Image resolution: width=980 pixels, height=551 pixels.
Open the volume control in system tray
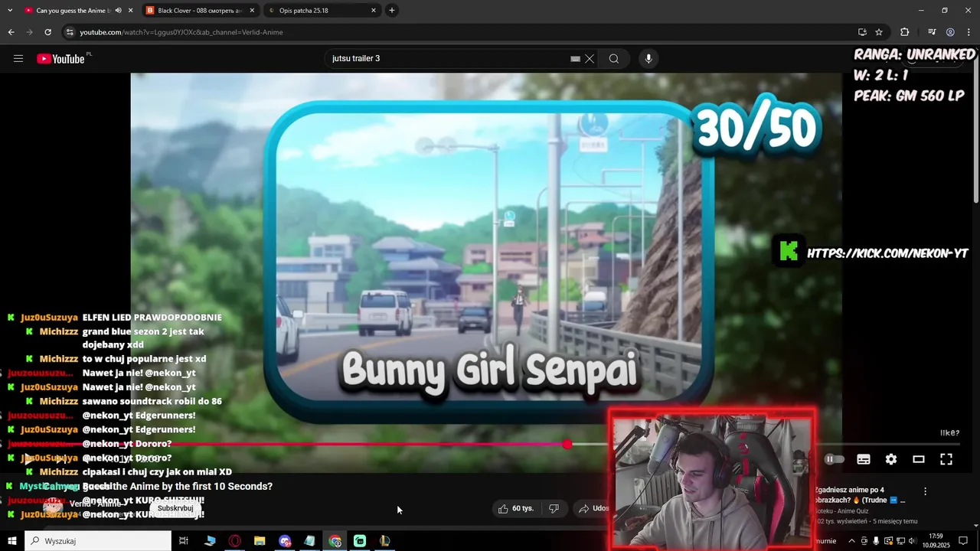[x=913, y=541]
